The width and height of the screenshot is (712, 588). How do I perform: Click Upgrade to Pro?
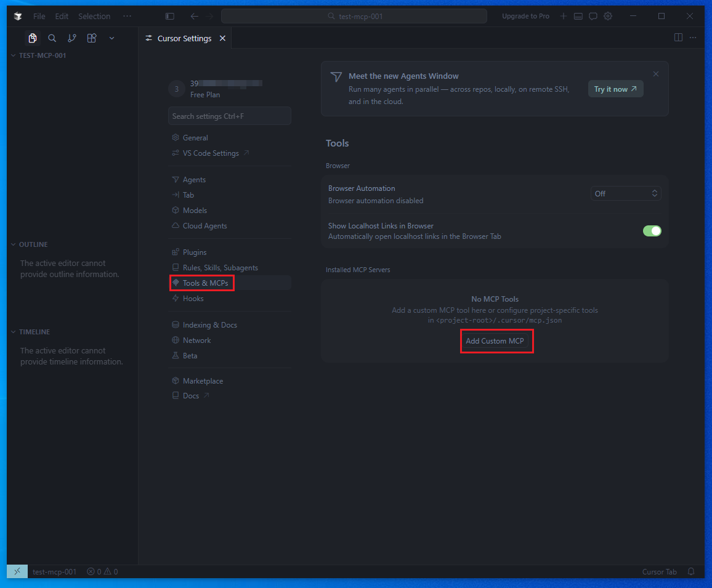(x=525, y=17)
